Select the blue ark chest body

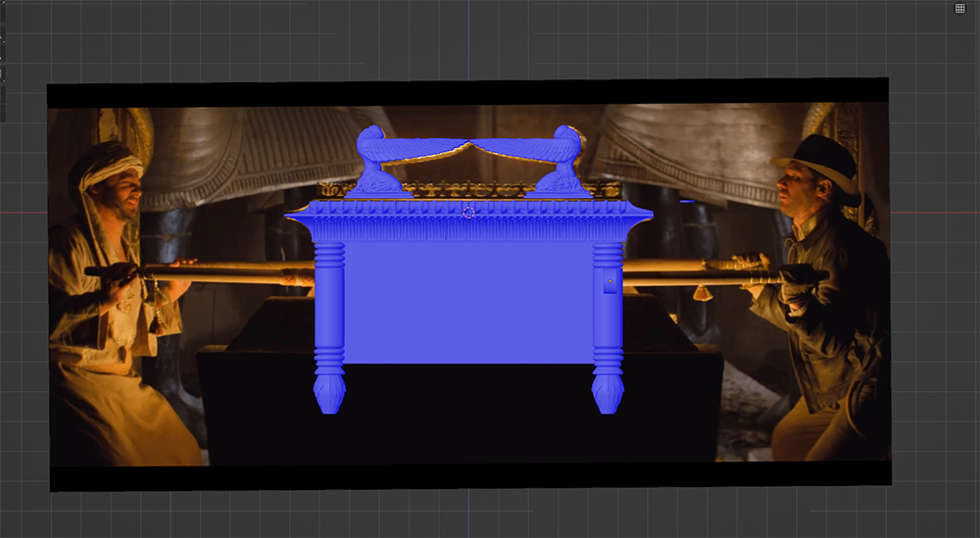pyautogui.click(x=468, y=303)
